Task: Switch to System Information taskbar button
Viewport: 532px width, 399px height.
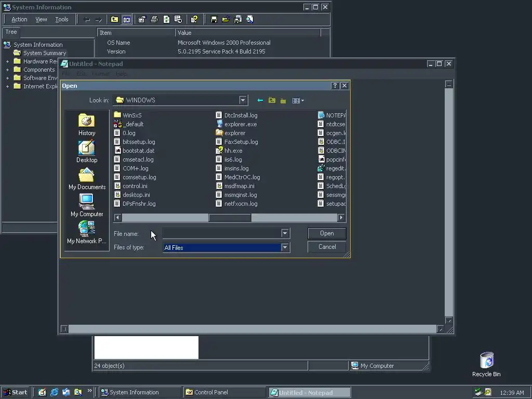Action: 140,392
